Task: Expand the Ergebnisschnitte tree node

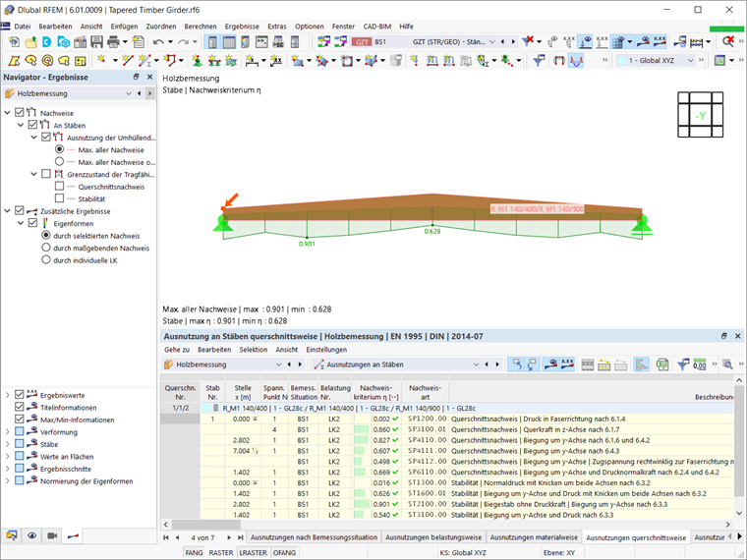Action: point(7,469)
